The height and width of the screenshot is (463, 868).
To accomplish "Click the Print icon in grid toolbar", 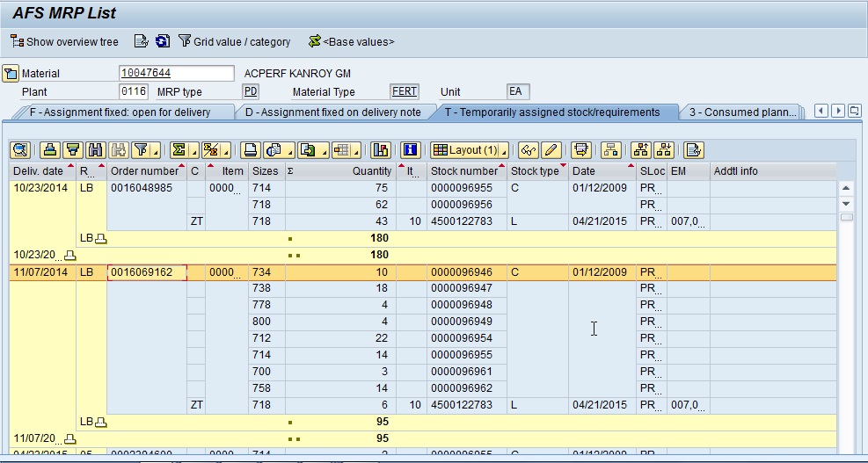I will tap(250, 149).
